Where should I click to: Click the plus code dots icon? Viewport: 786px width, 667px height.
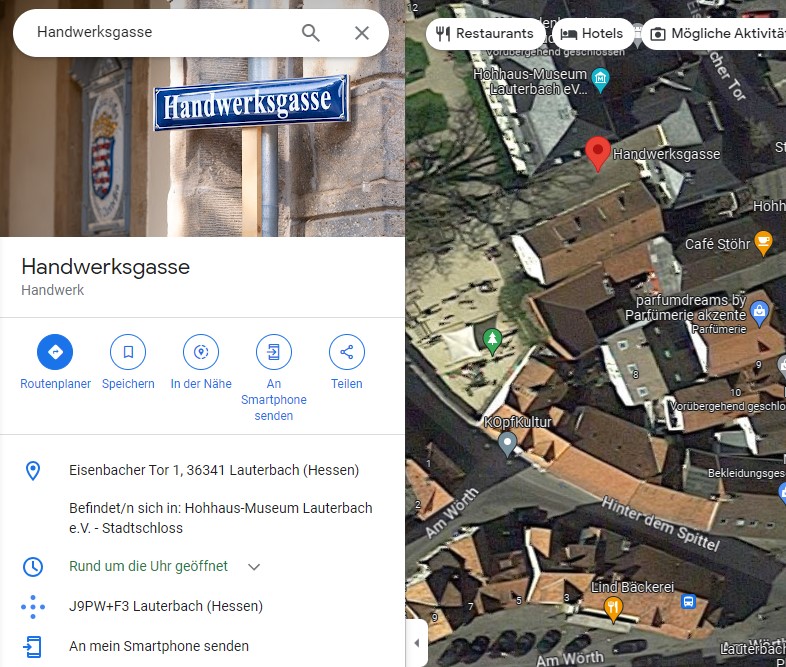click(x=33, y=607)
